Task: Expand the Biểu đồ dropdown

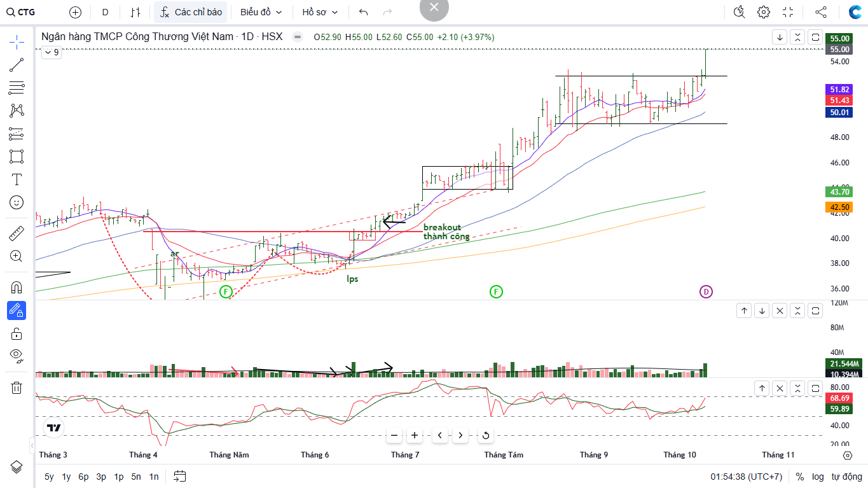Action: 261,12
